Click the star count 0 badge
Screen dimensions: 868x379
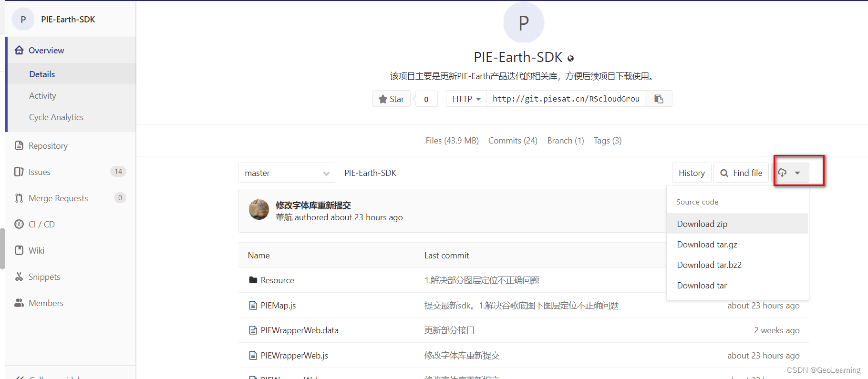click(426, 99)
